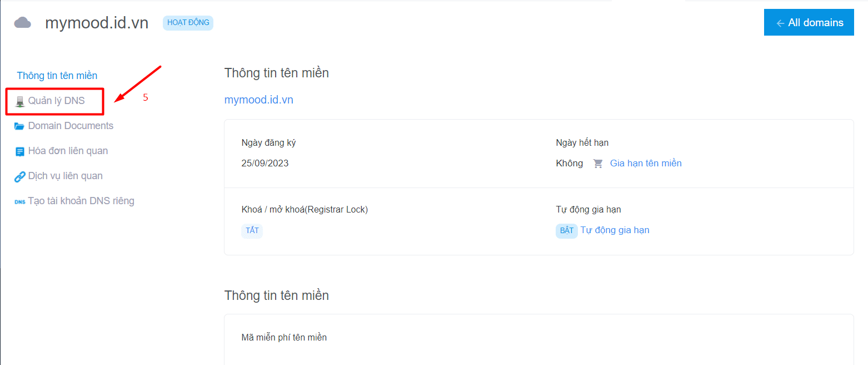
Task: Click the folder icon next to 'Domain Documents'
Action: click(x=19, y=125)
